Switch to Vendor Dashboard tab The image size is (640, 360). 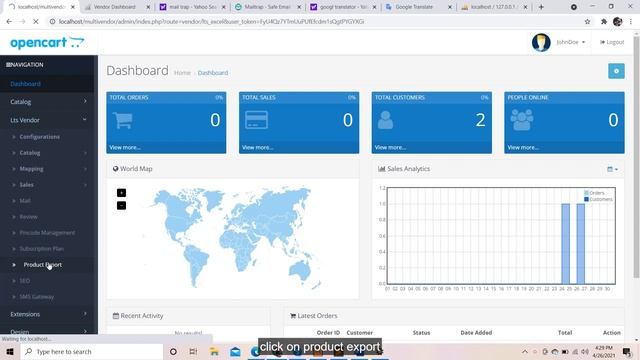[114, 7]
